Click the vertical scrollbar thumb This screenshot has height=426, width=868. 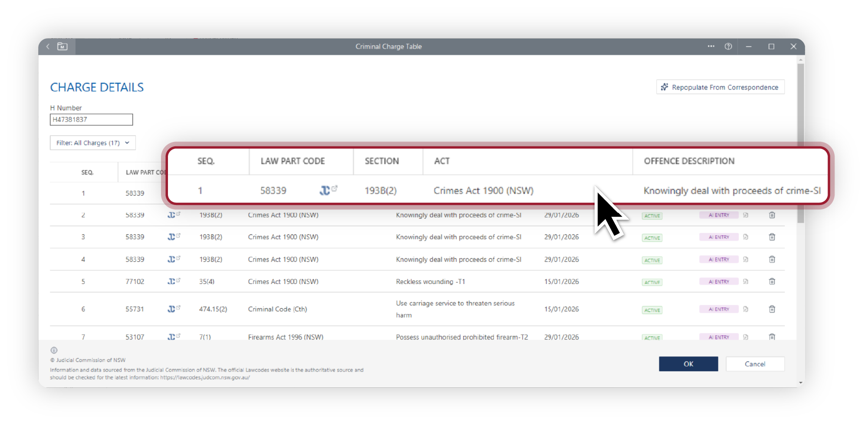pyautogui.click(x=801, y=143)
